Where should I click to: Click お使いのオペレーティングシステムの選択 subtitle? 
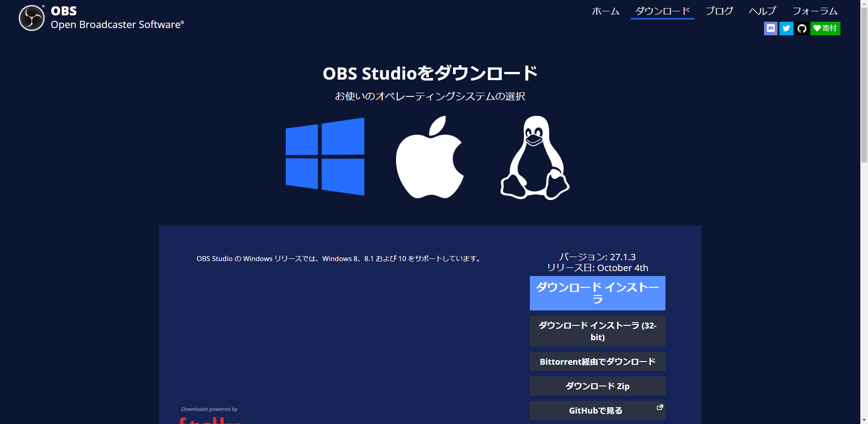tap(430, 96)
